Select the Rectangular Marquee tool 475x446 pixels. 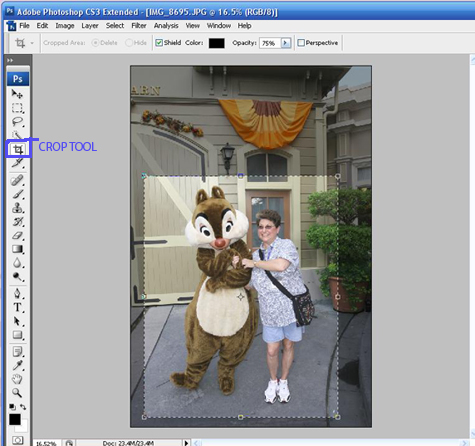click(17, 108)
